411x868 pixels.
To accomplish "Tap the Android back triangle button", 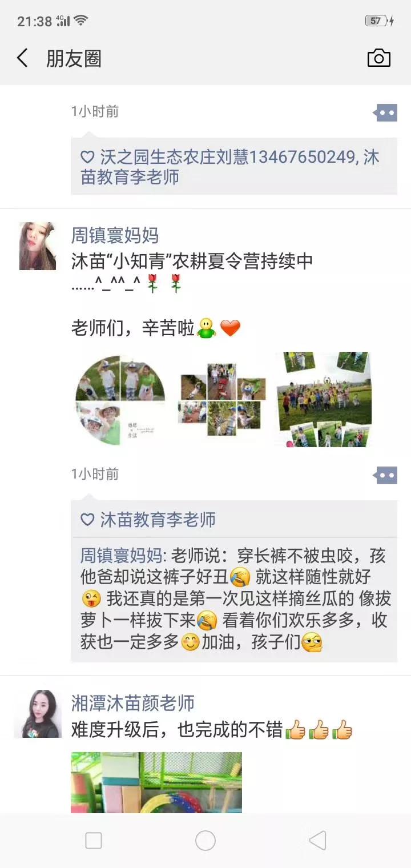I will 317,841.
